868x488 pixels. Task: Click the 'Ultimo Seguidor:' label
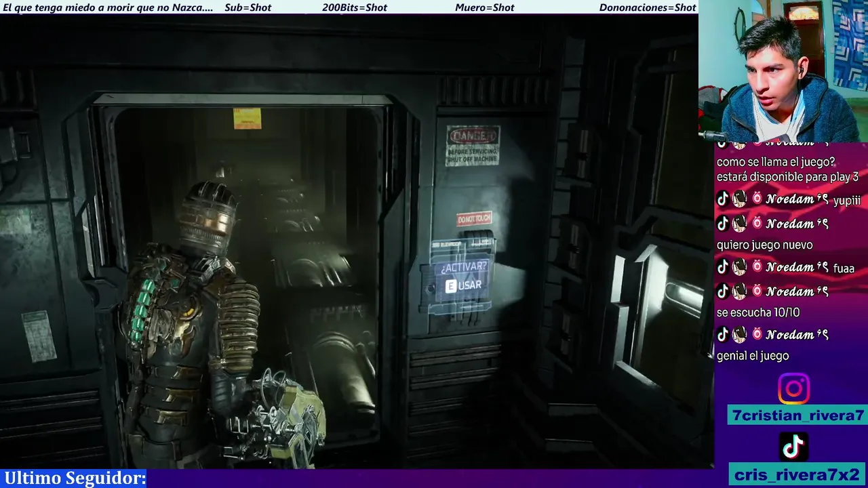(x=75, y=478)
